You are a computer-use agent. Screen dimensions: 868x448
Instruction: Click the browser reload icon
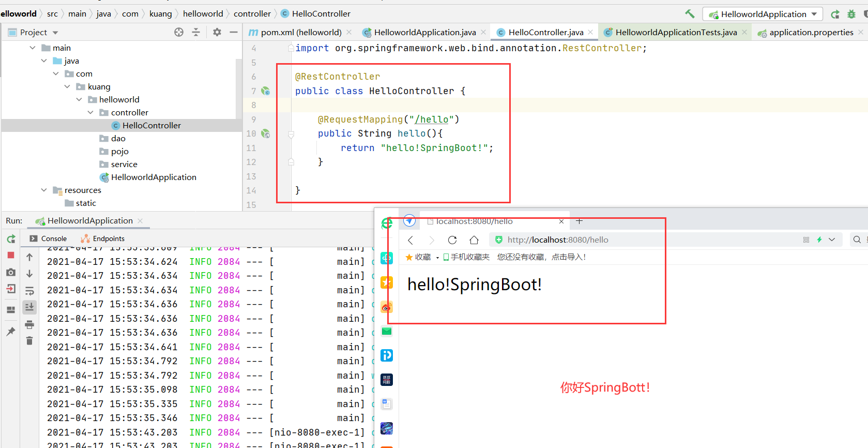click(x=452, y=240)
